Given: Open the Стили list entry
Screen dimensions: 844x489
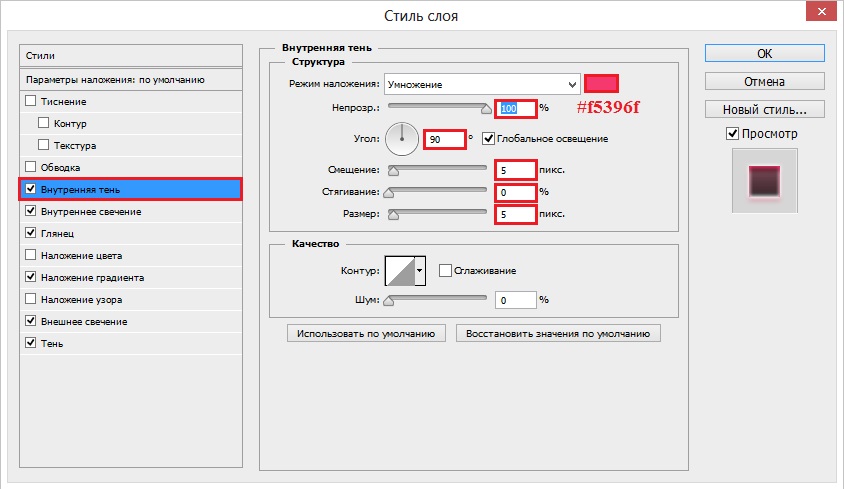Looking at the screenshot, I should point(131,55).
